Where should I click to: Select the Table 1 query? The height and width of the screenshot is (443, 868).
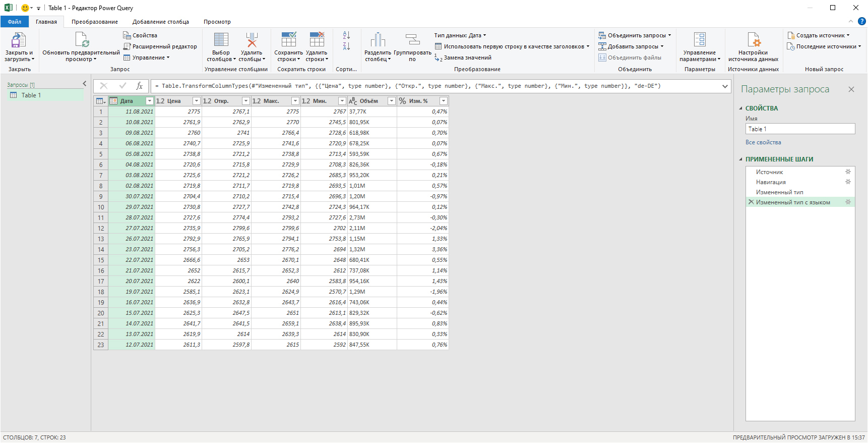pyautogui.click(x=45, y=95)
